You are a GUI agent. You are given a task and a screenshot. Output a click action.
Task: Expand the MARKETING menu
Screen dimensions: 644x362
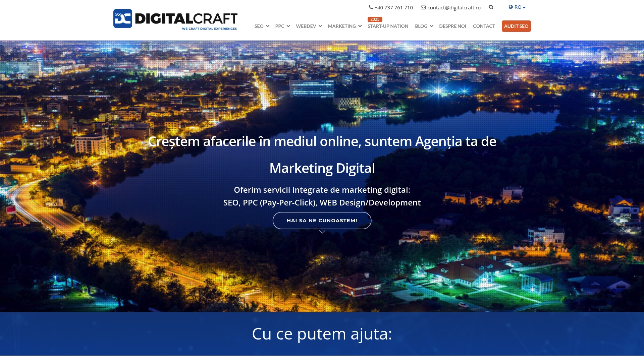coord(344,26)
